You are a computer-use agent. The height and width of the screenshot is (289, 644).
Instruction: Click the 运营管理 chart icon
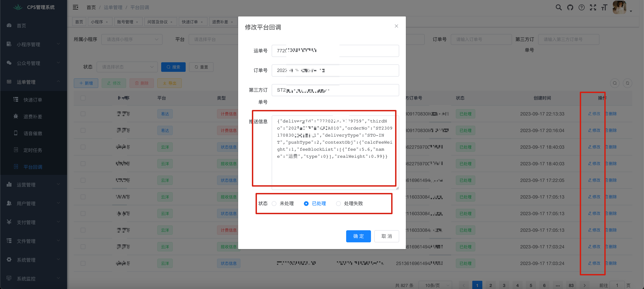9,184
